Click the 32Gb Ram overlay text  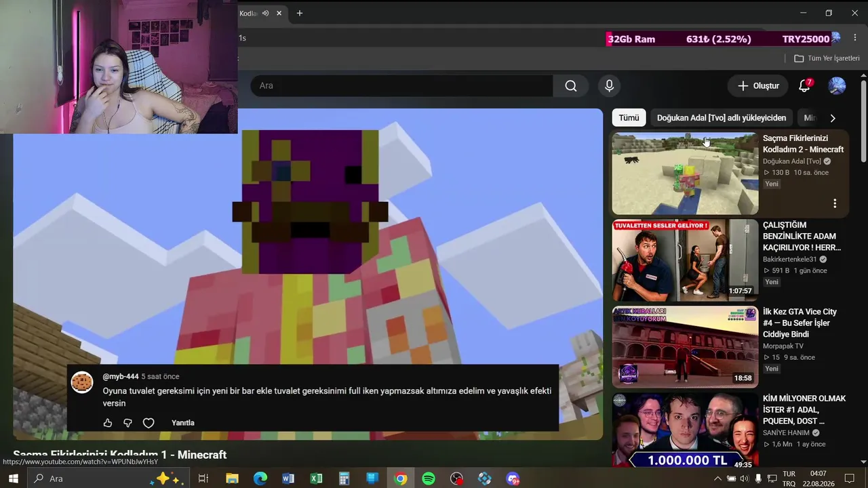tap(631, 39)
